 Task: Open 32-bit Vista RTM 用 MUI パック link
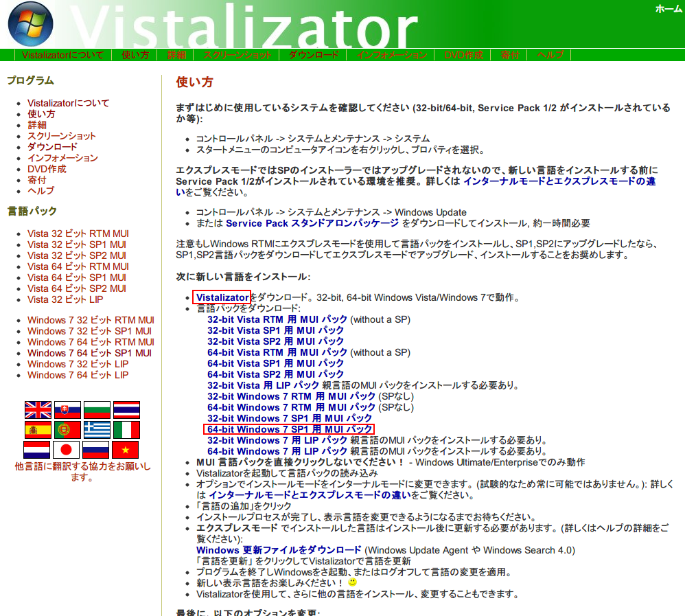277,319
